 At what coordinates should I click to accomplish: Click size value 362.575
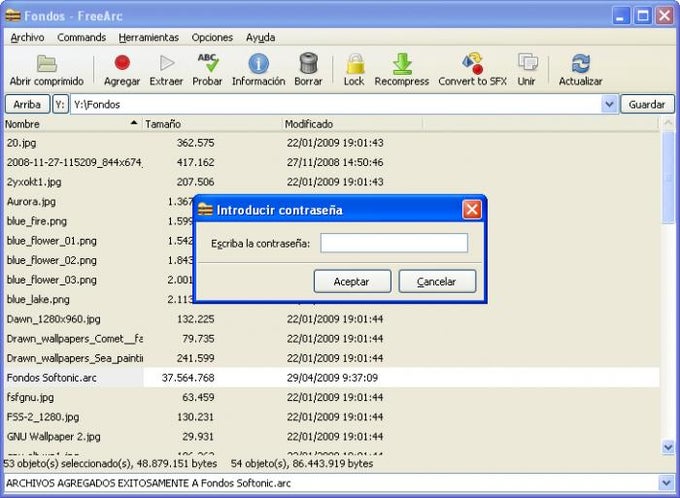tap(196, 143)
